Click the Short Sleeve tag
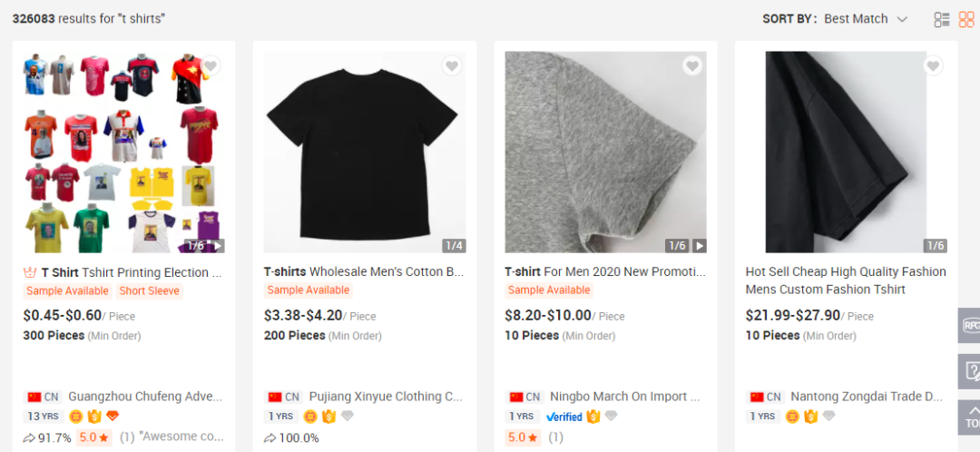 pyautogui.click(x=150, y=291)
